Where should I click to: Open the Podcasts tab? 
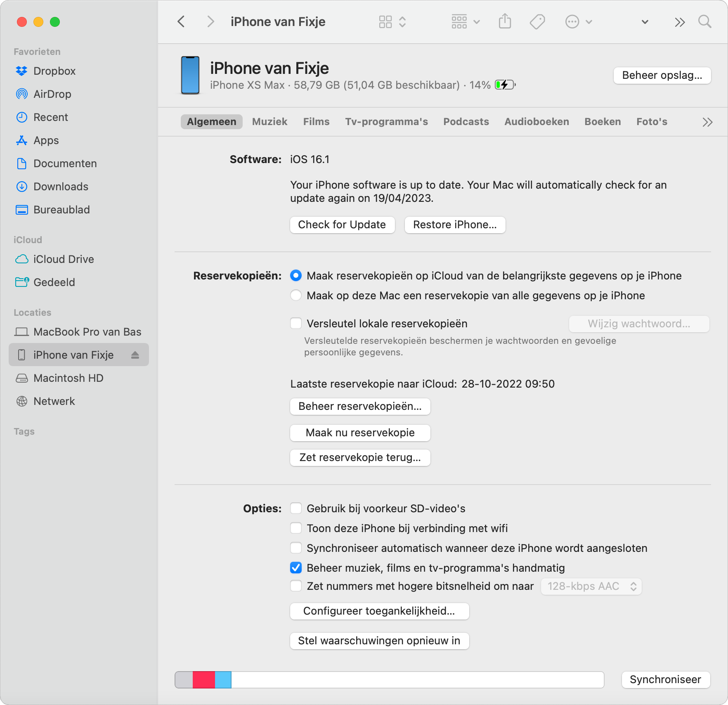click(466, 122)
